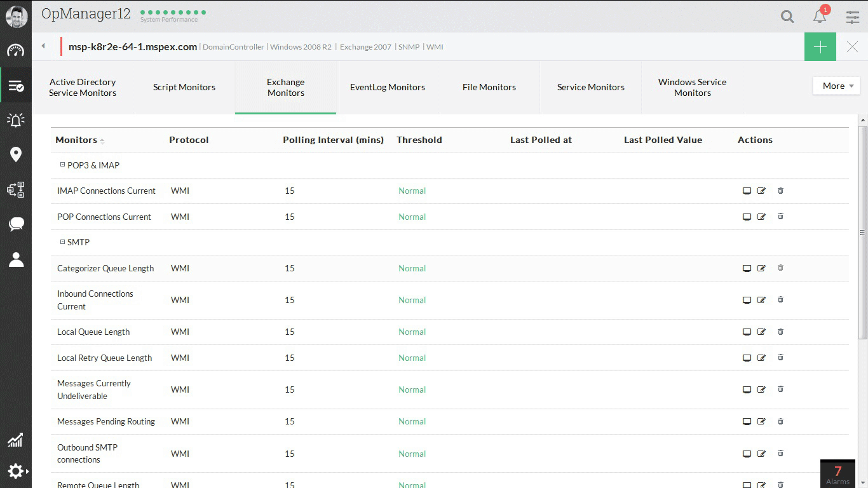Collapse the SMTP monitor group

pos(62,242)
